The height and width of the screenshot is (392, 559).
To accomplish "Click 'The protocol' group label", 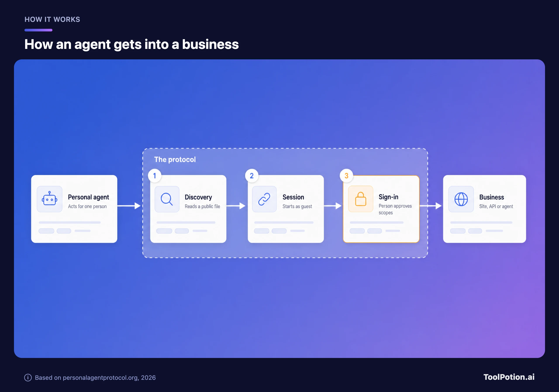I will (x=175, y=159).
